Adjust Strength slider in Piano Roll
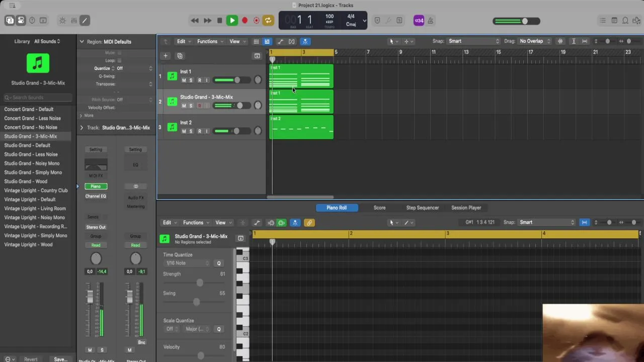 tap(194, 283)
